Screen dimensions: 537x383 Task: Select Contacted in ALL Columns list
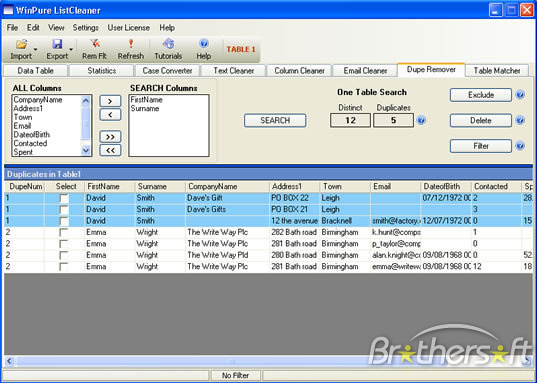(x=30, y=143)
